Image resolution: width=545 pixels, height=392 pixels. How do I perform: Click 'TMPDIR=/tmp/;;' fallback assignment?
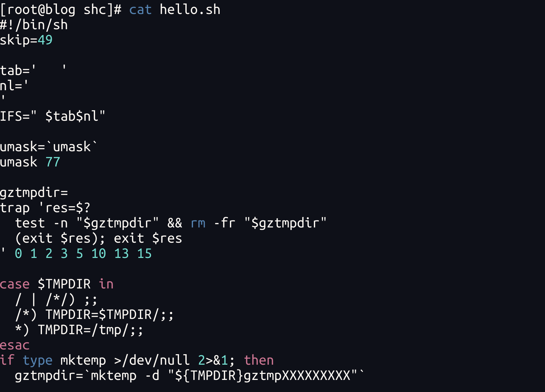91,330
